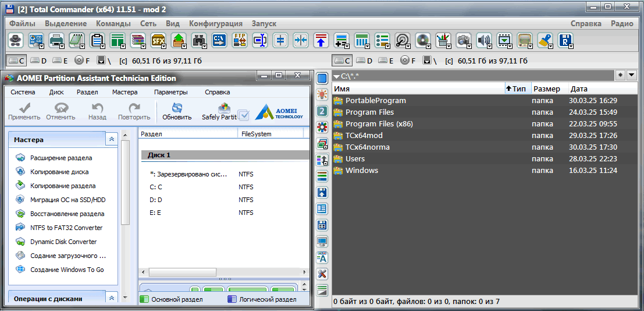The width and height of the screenshot is (644, 311).
Task: Click the number 2 icon in vertical bar
Action: coord(322,111)
